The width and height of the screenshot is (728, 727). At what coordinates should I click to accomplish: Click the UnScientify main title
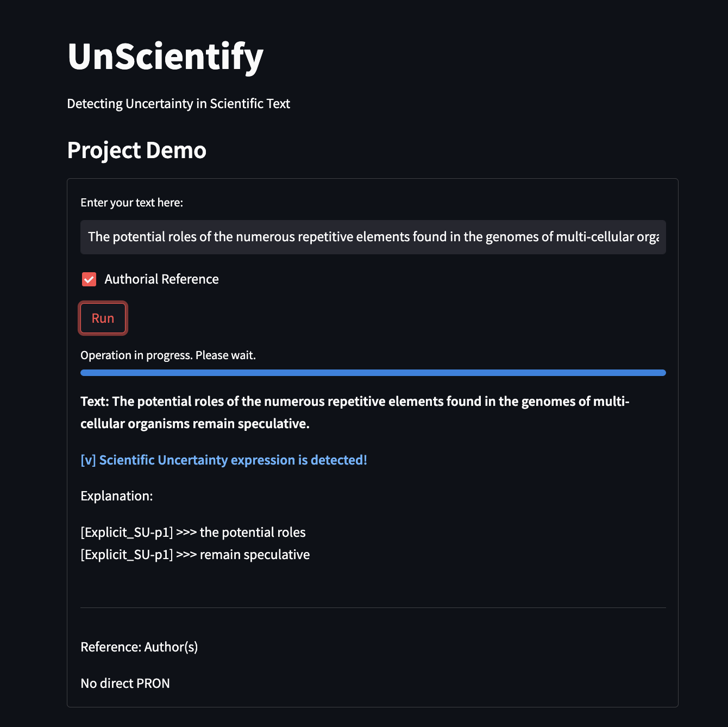[165, 57]
